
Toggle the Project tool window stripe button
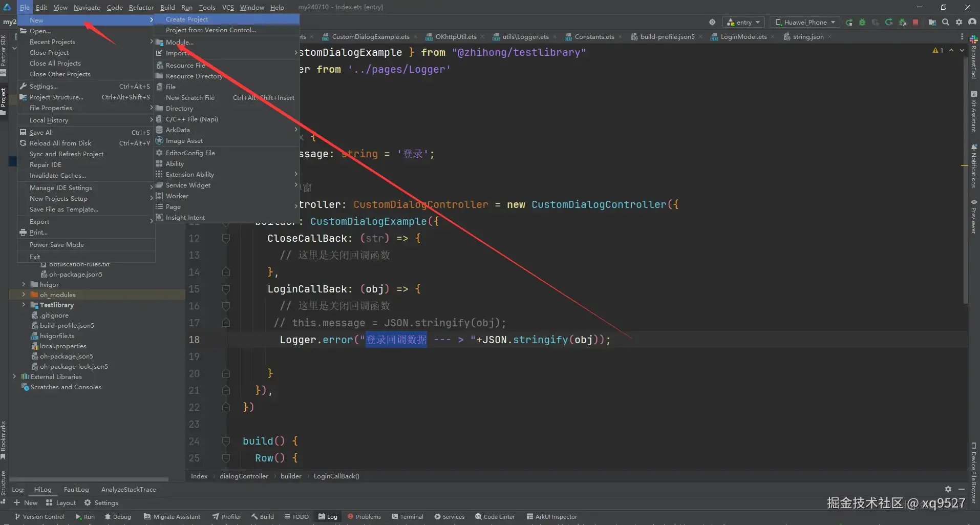point(4,101)
